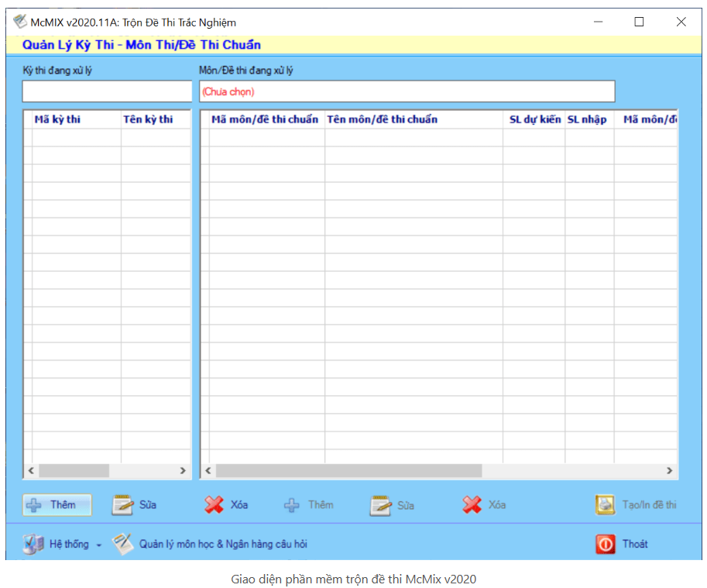Click the Tạo/In đề thi printer icon
Screen dimensions: 707x588
[x=605, y=505]
